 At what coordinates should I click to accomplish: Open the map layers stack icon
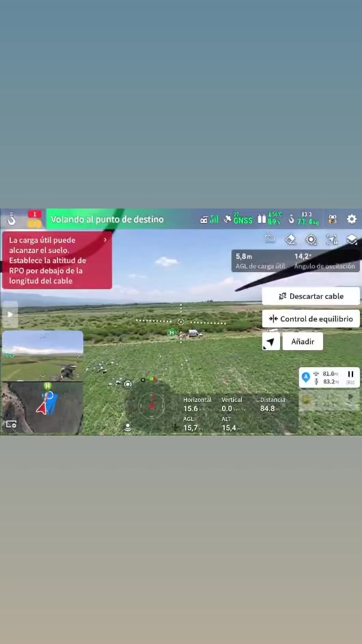point(352,239)
